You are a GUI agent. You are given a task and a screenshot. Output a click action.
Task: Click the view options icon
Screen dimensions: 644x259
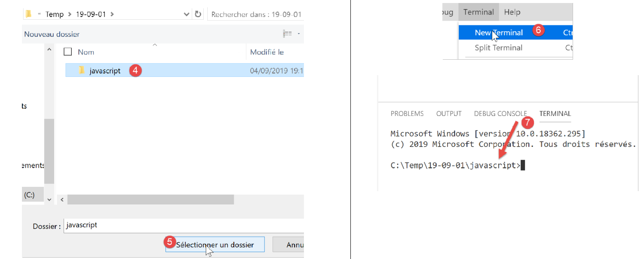pyautogui.click(x=287, y=34)
